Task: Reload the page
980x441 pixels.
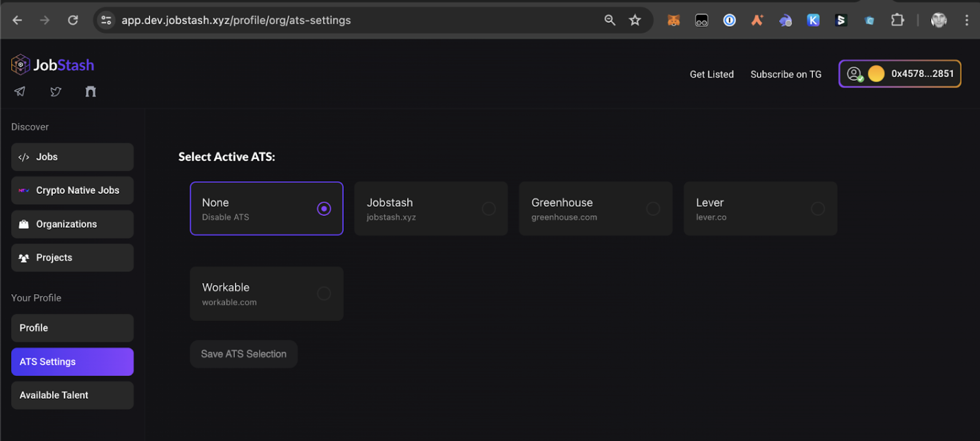Action: [73, 20]
